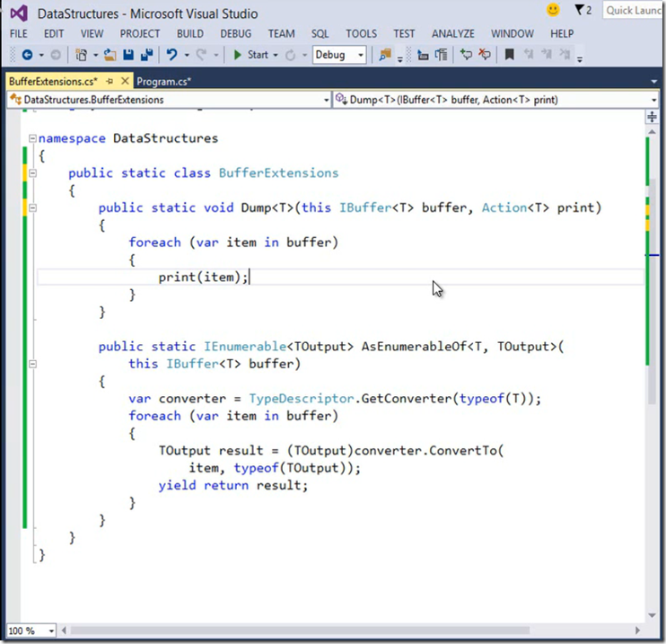Image resolution: width=666 pixels, height=644 pixels.
Task: Open the Navigate Backward history dropdown arrow
Action: pos(41,56)
